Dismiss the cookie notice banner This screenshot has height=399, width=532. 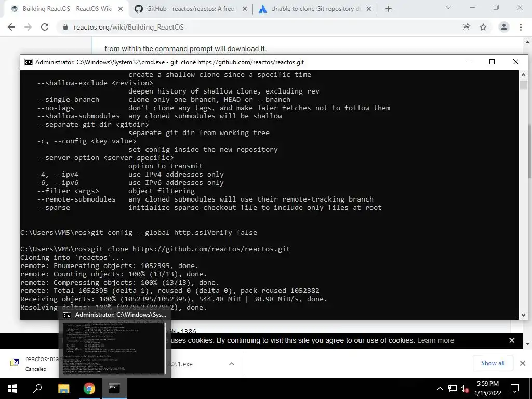tap(512, 340)
